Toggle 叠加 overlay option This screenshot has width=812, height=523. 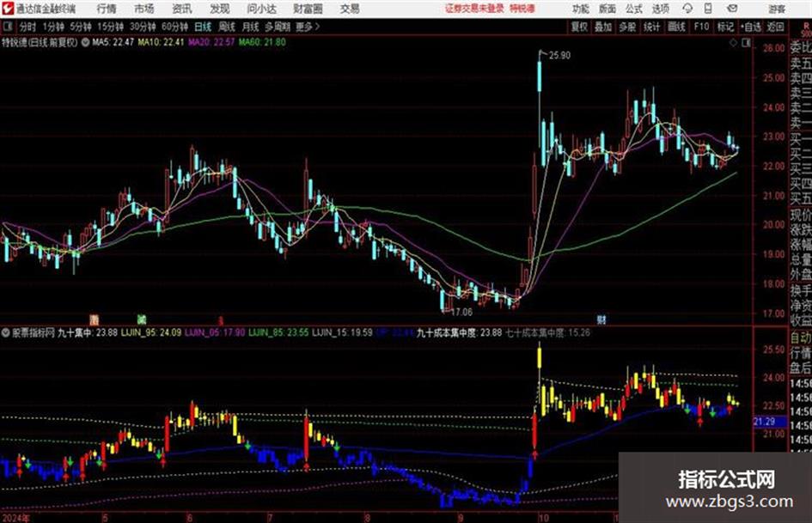pos(603,27)
